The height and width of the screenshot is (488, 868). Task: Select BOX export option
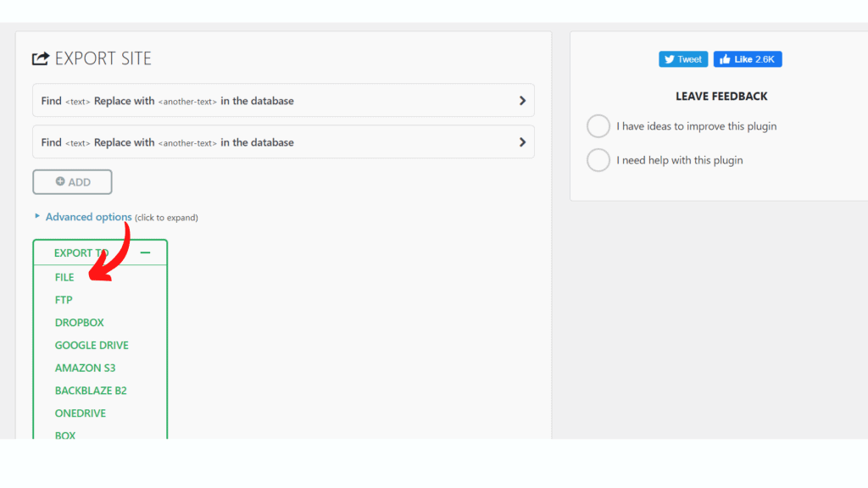(x=65, y=435)
